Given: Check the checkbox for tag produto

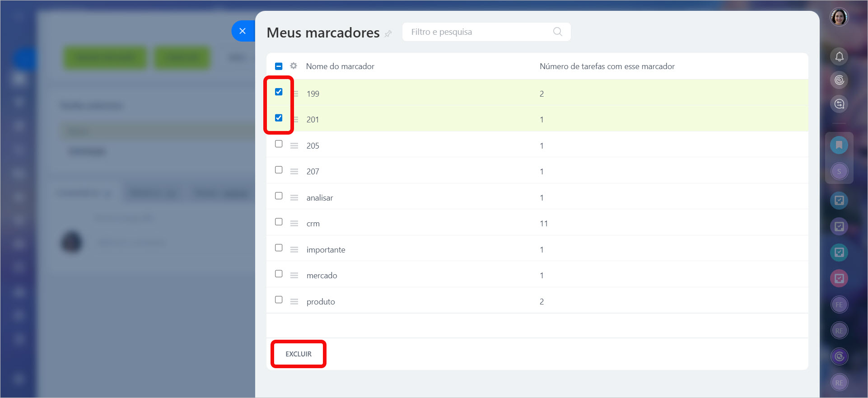Looking at the screenshot, I should [x=279, y=300].
